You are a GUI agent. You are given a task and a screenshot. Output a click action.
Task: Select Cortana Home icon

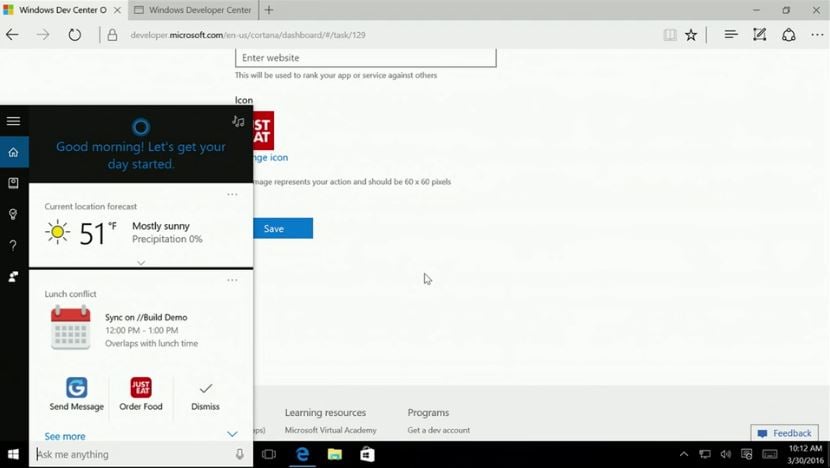click(14, 152)
